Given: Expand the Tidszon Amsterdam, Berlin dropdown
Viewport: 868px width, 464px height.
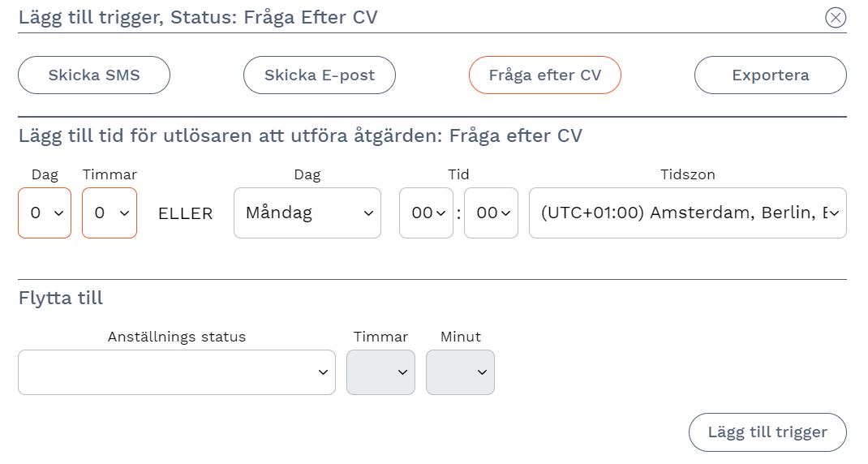Looking at the screenshot, I should (688, 213).
